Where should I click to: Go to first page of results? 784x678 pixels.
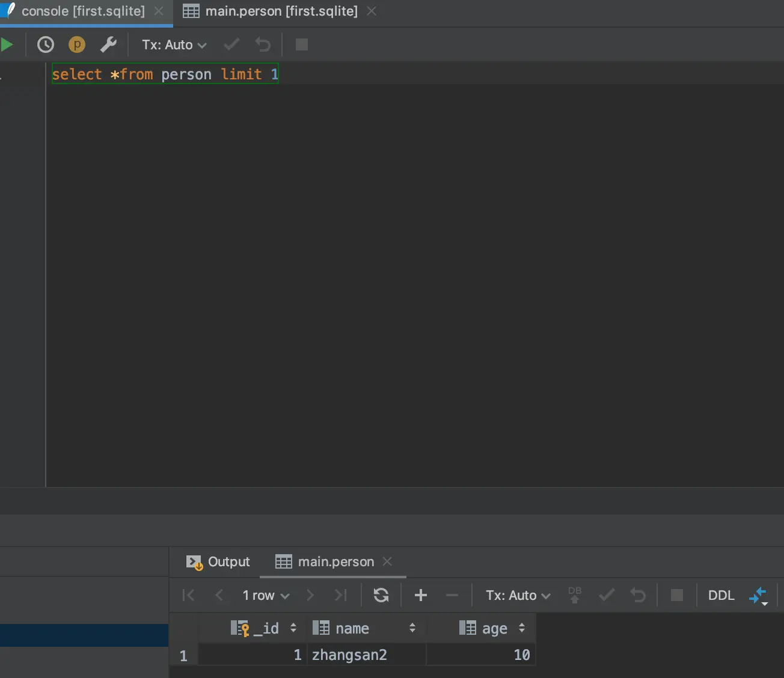(188, 595)
